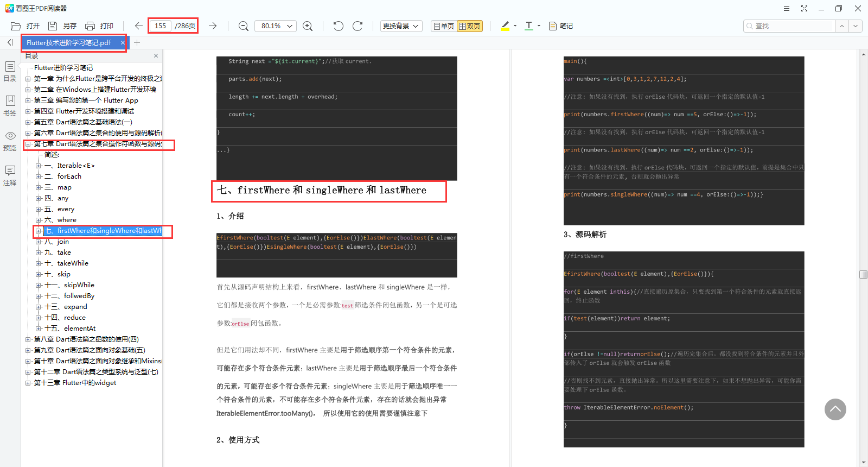Jump to 十五、elementAt section
The width and height of the screenshot is (868, 467).
click(70, 329)
